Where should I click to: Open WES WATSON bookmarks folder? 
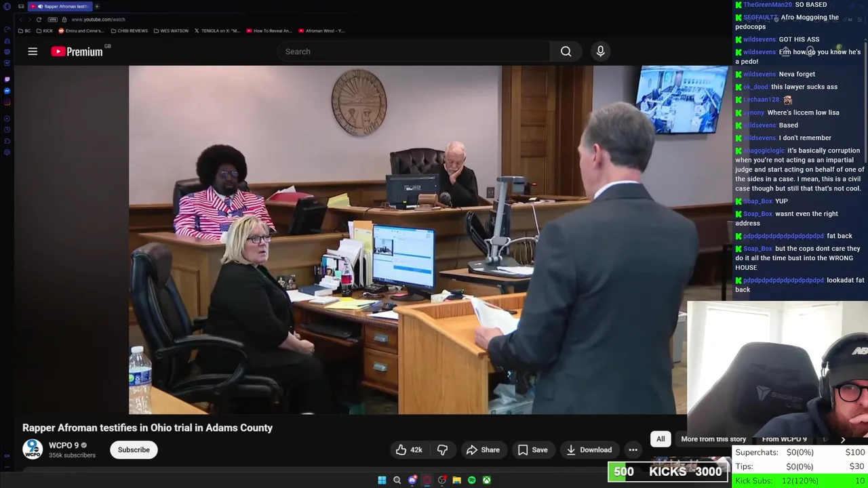[x=171, y=30]
